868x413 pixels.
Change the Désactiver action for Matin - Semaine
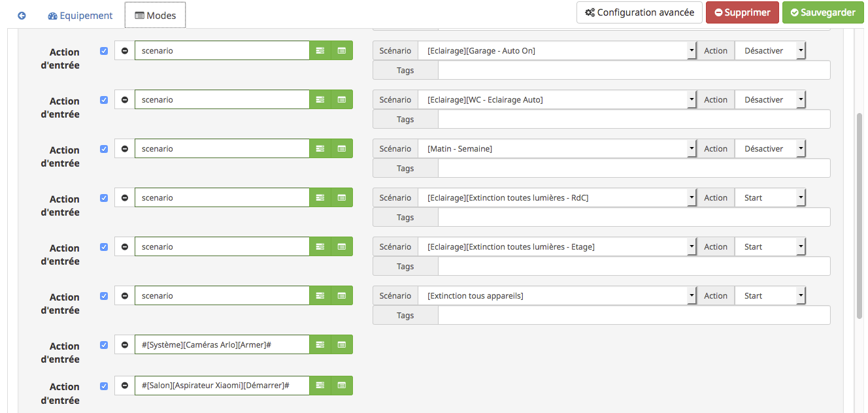pyautogui.click(x=770, y=148)
